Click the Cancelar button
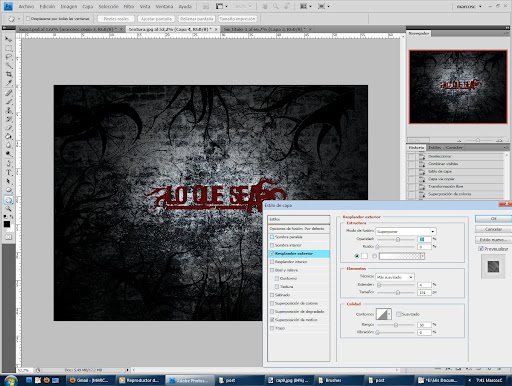 pos(493,229)
